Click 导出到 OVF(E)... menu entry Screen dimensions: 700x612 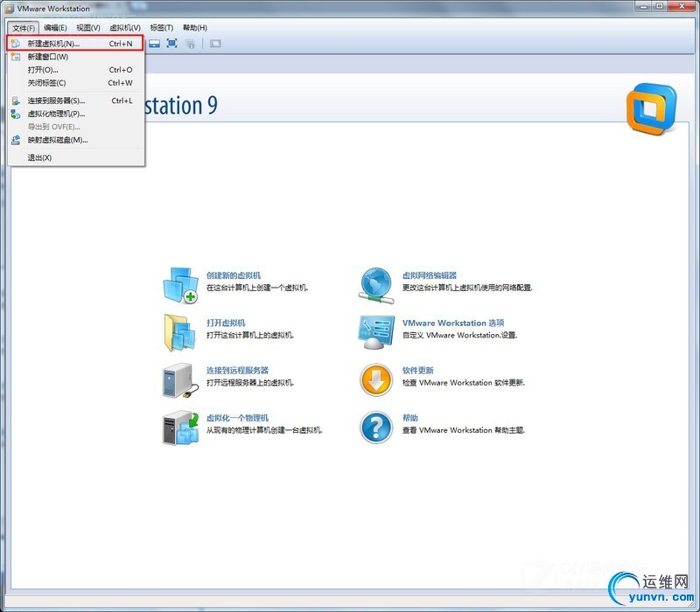pyautogui.click(x=75, y=127)
